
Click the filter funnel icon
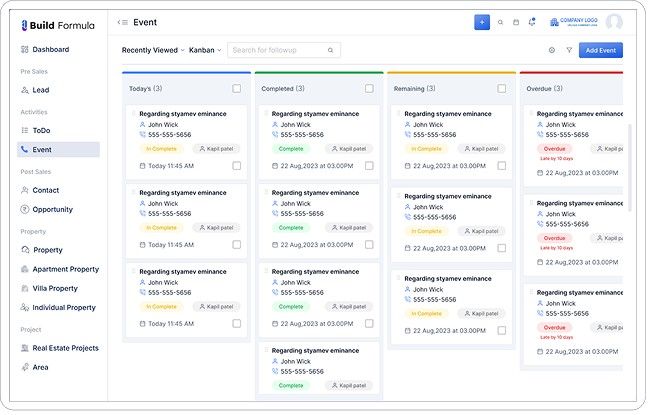[x=569, y=50]
